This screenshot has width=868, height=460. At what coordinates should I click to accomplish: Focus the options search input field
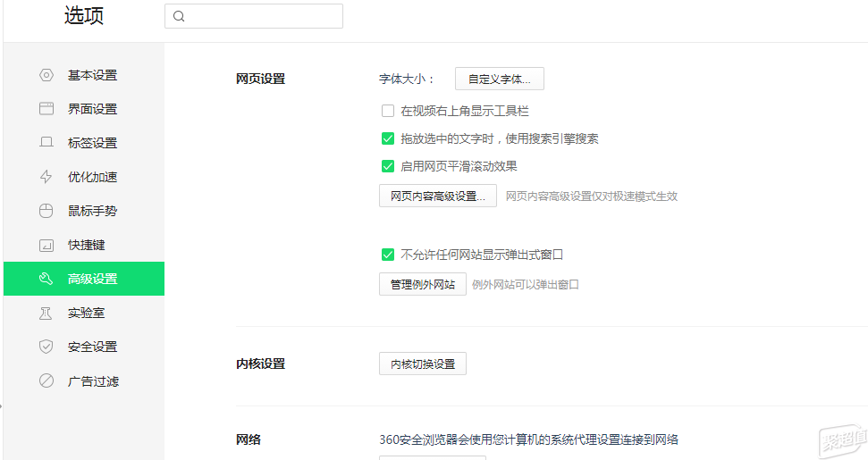[254, 16]
